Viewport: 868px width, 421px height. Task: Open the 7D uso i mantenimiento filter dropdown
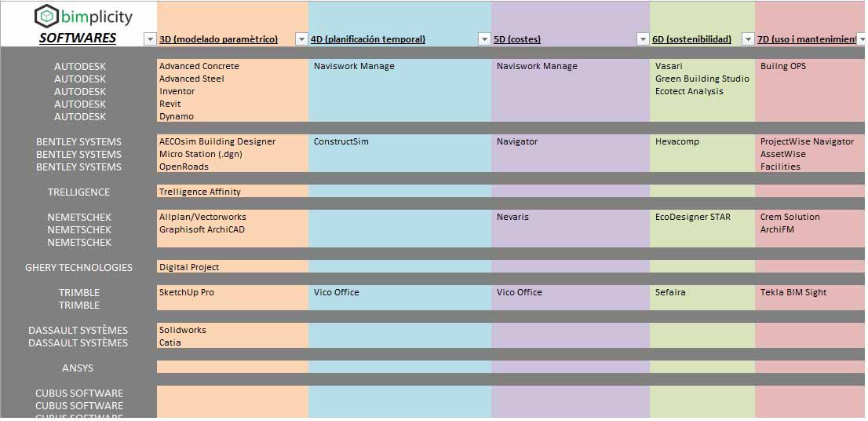point(862,39)
